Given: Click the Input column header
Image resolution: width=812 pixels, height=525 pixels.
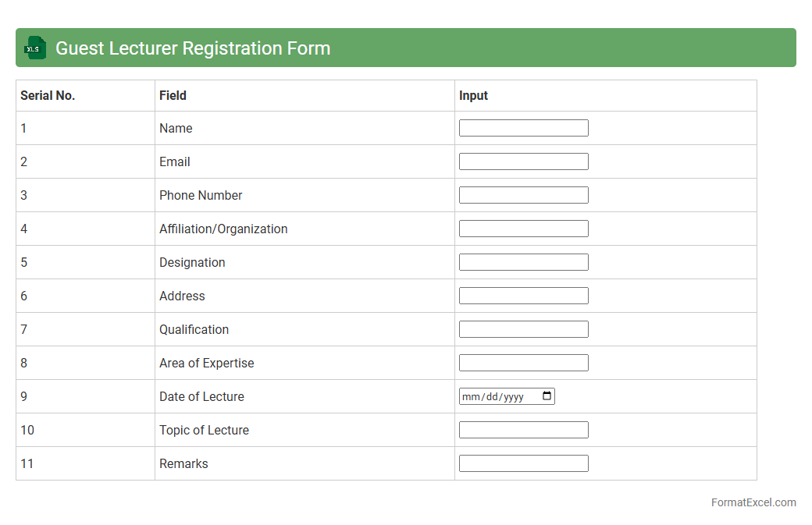Looking at the screenshot, I should (473, 95).
